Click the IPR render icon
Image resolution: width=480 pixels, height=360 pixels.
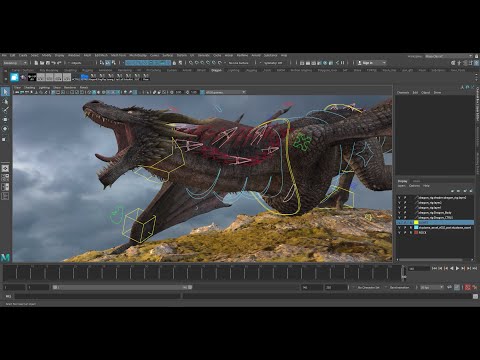(x=313, y=63)
